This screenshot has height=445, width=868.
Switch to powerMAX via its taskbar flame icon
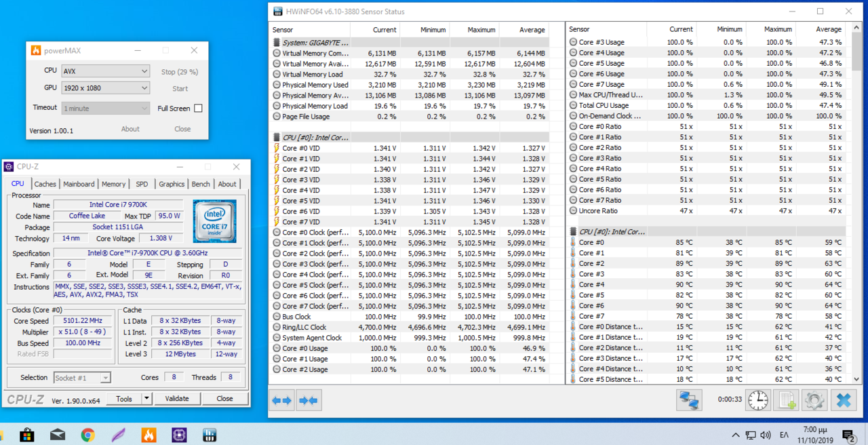click(149, 435)
